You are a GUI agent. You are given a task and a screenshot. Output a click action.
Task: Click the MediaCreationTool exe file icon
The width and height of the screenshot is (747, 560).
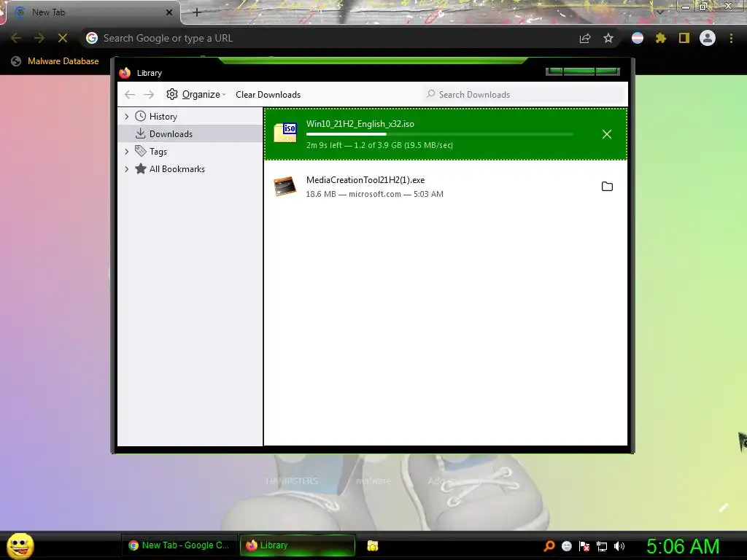tap(285, 186)
